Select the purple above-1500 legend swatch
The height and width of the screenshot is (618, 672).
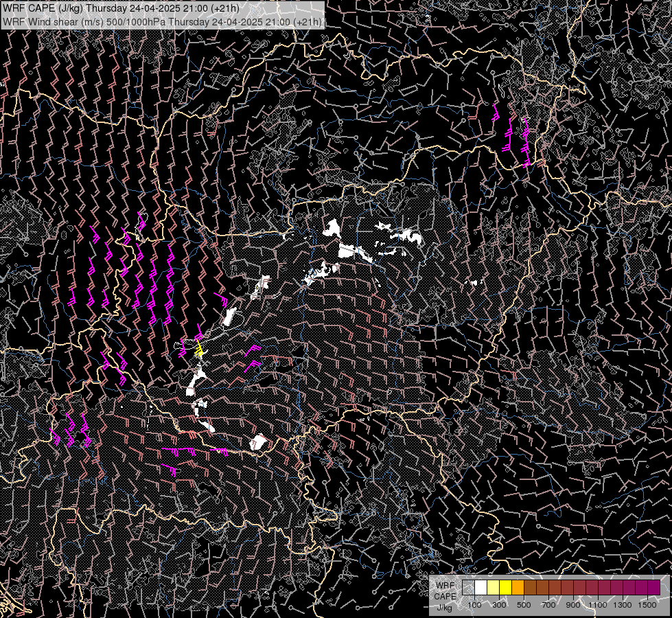pos(654,587)
